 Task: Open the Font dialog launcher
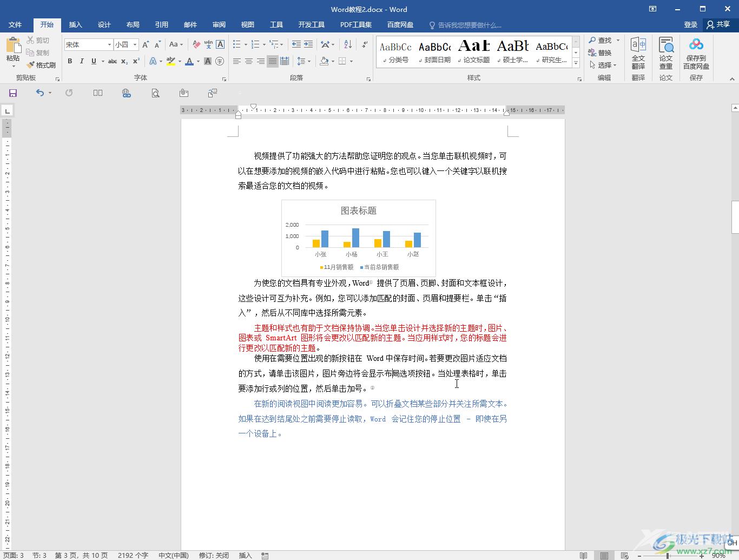pos(223,79)
